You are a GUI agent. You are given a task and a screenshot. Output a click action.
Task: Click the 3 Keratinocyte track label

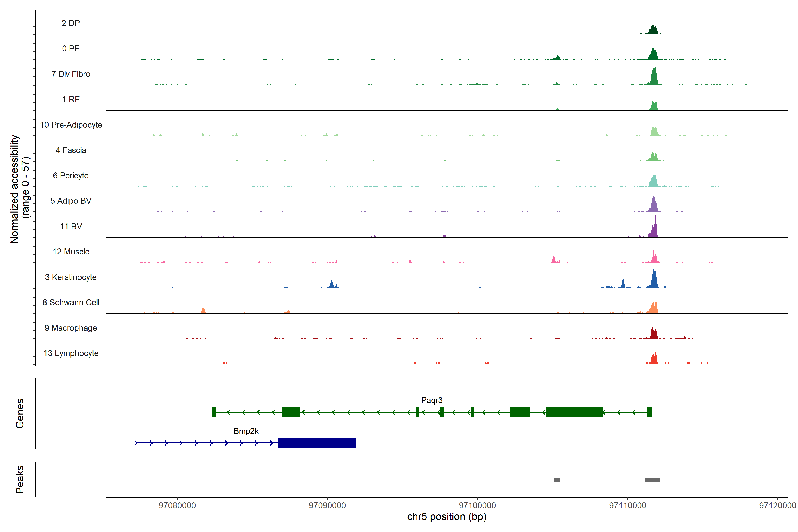(x=70, y=277)
